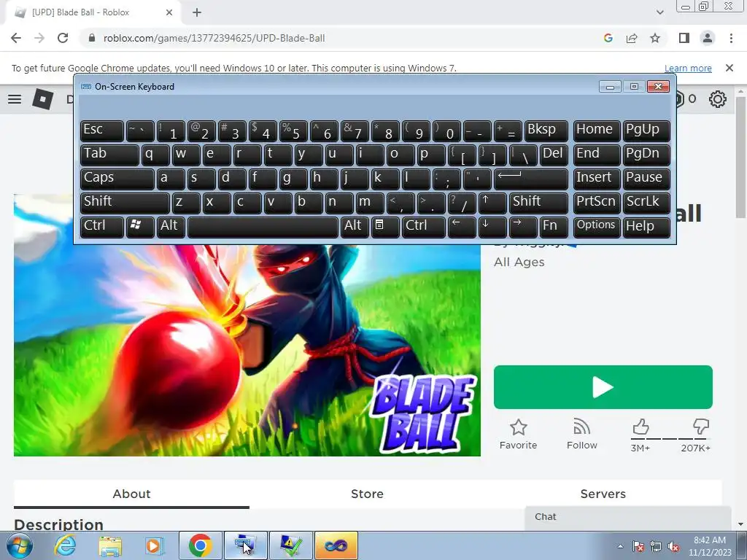This screenshot has width=747, height=560.
Task: Switch to the Servers tab
Action: tap(603, 494)
